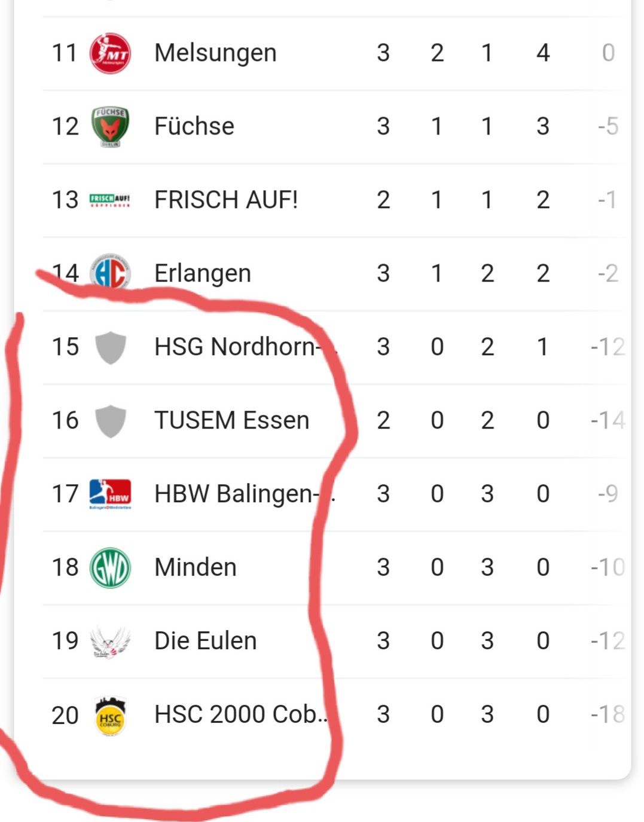This screenshot has height=822, width=644.
Task: Click rank number 20 in the table
Action: coord(65,715)
